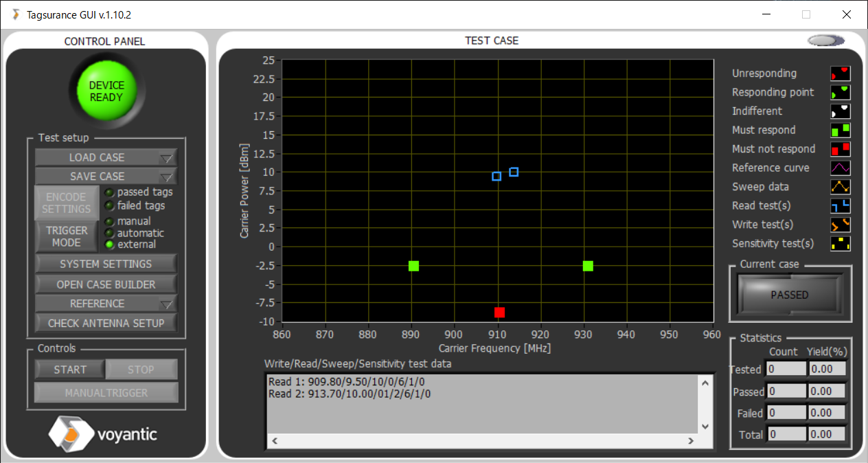The image size is (868, 463).
Task: Click the Sensitivity test(s) legend icon
Action: pyautogui.click(x=841, y=243)
